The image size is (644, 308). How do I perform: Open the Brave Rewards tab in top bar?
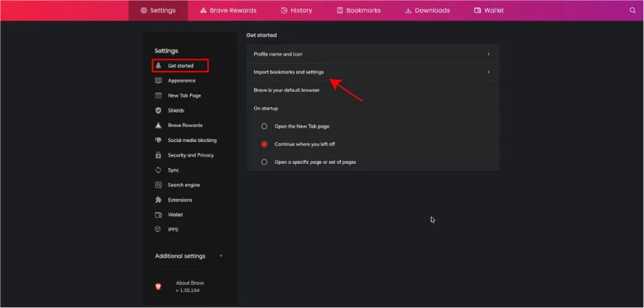coord(228,11)
